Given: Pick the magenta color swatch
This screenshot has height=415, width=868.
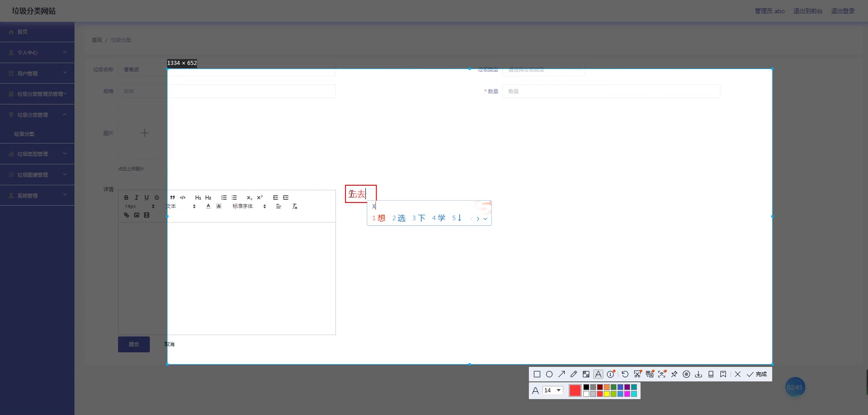Looking at the screenshot, I should click(x=627, y=394).
